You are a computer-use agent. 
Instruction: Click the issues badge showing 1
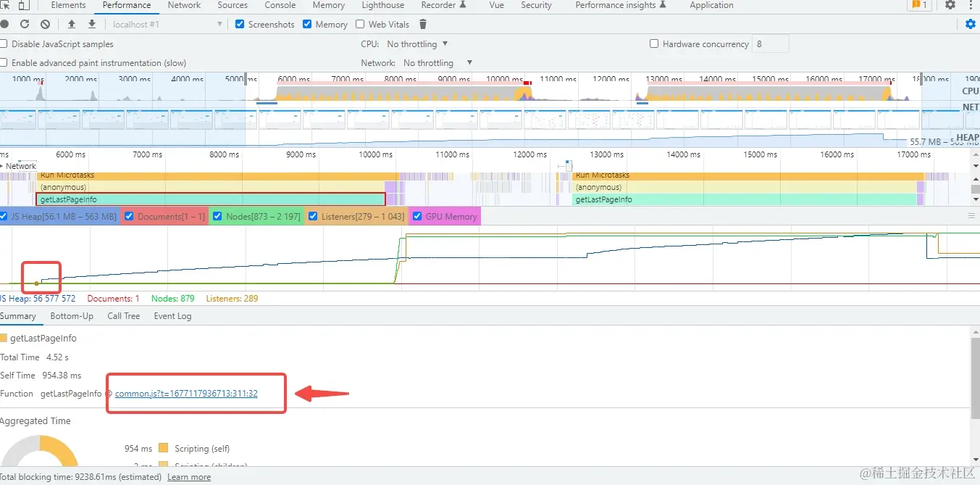pyautogui.click(x=919, y=5)
